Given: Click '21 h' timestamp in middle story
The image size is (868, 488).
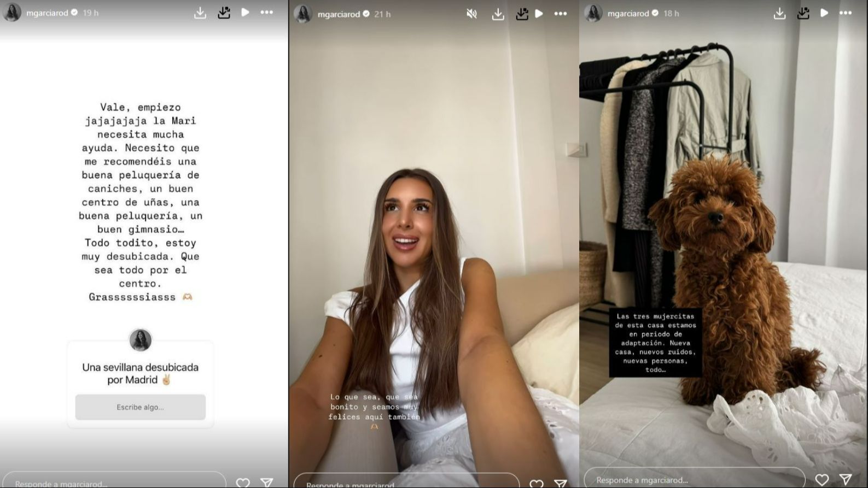Looking at the screenshot, I should pyautogui.click(x=382, y=14).
